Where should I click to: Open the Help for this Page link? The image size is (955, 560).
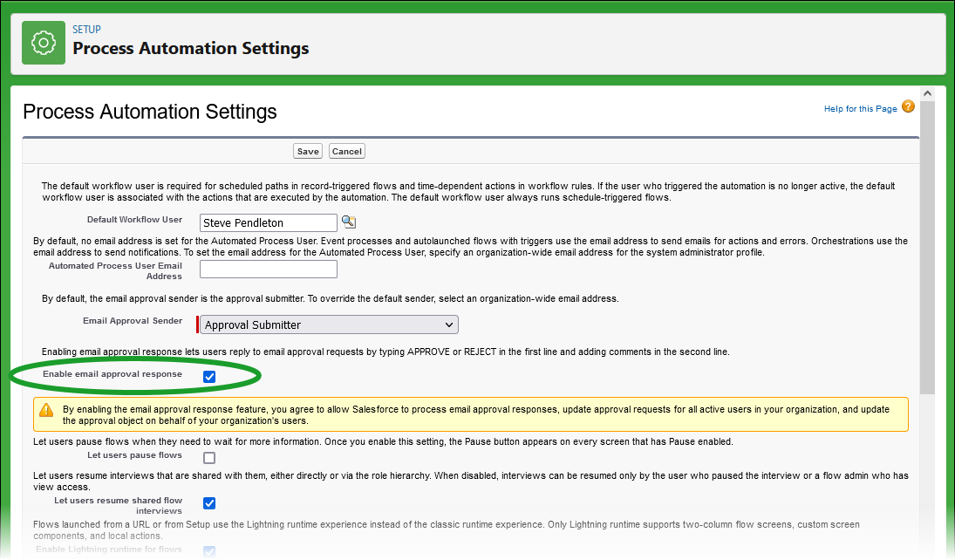(860, 109)
